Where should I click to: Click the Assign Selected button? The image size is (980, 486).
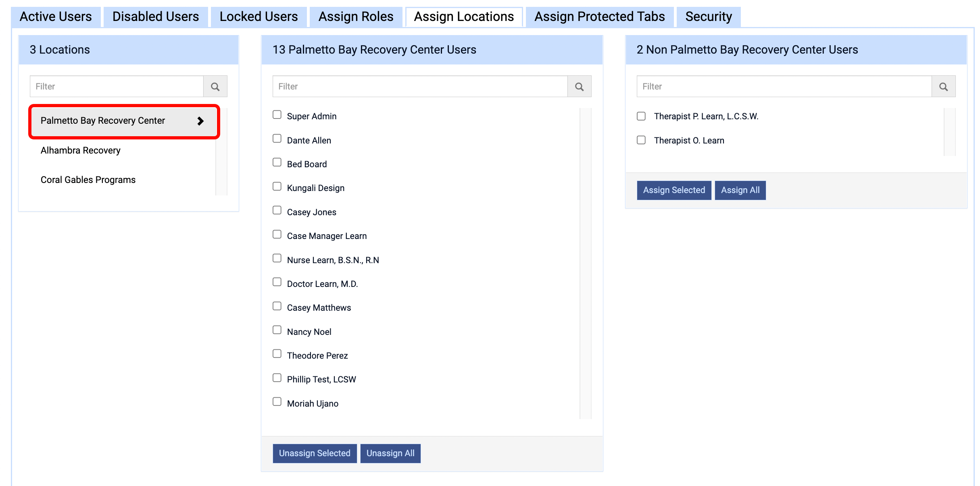pyautogui.click(x=674, y=190)
